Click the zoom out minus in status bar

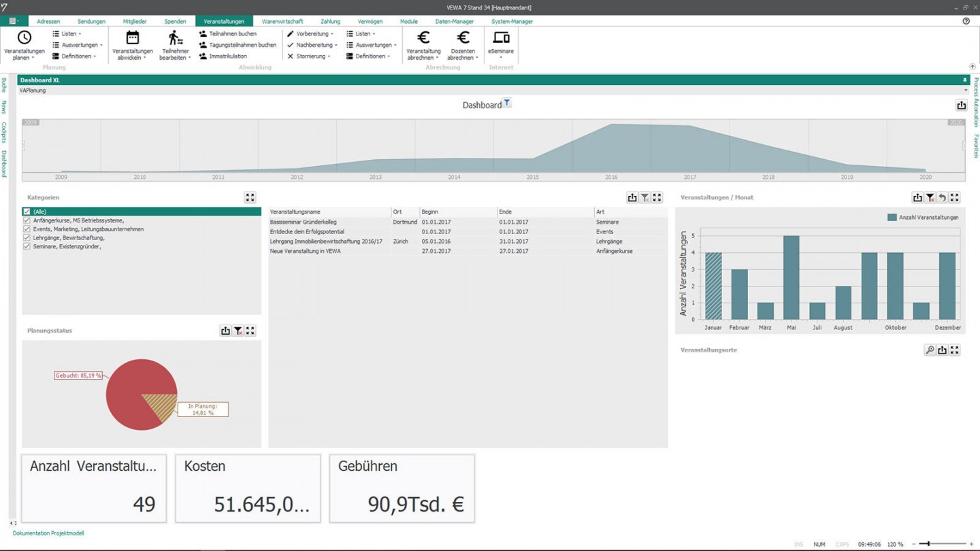coord(914,544)
